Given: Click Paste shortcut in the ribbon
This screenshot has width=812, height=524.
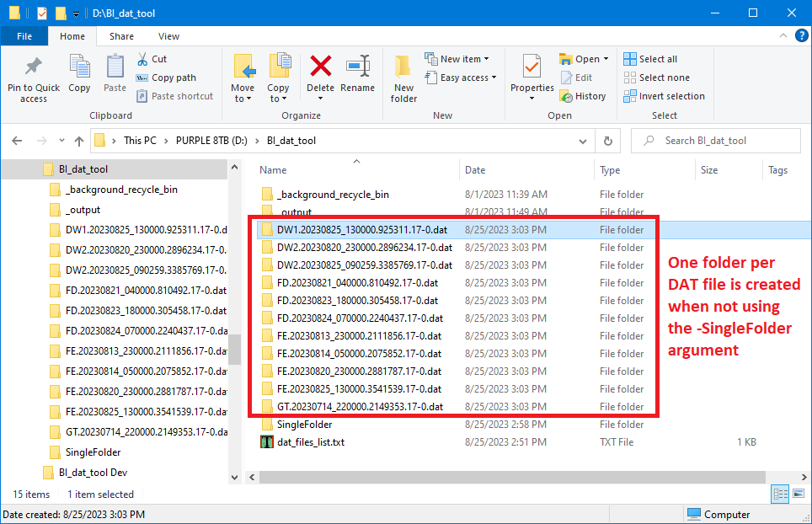Looking at the screenshot, I should tap(175, 96).
